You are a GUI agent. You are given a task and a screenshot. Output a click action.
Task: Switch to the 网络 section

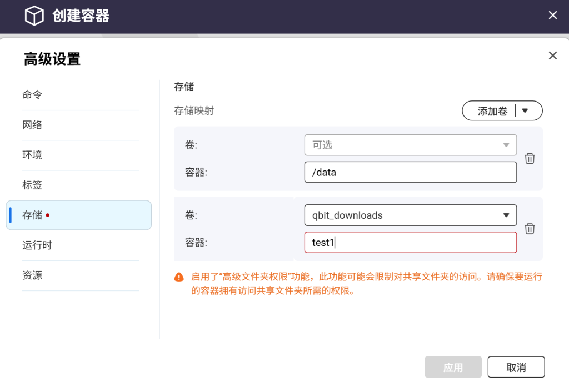(32, 125)
